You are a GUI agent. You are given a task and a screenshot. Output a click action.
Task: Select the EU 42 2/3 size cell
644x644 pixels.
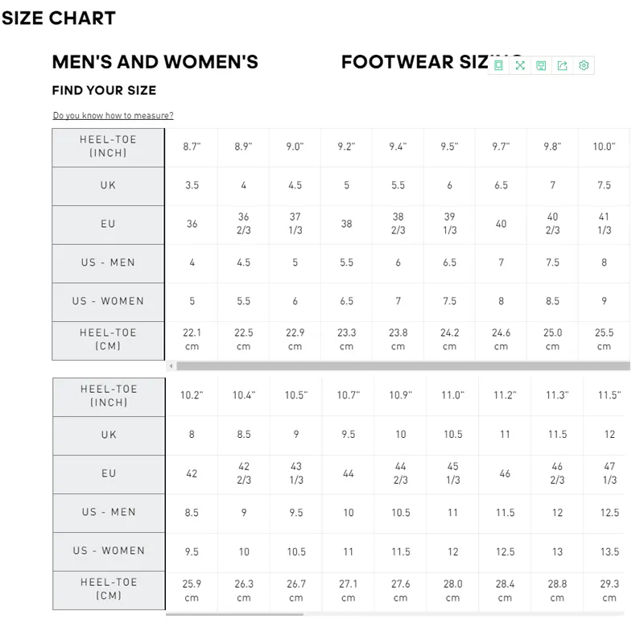[244, 473]
